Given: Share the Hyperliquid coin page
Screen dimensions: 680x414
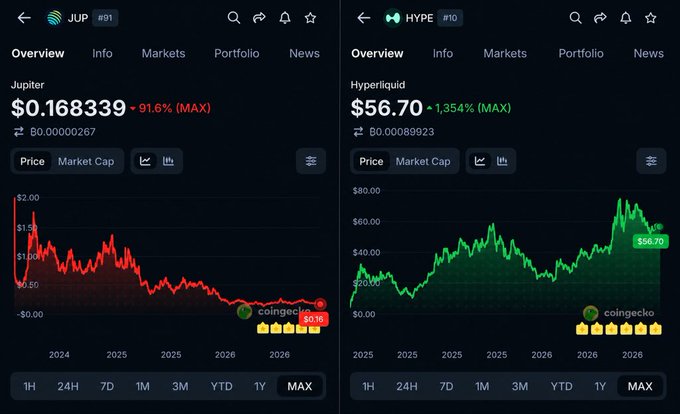Looking at the screenshot, I should click(601, 18).
